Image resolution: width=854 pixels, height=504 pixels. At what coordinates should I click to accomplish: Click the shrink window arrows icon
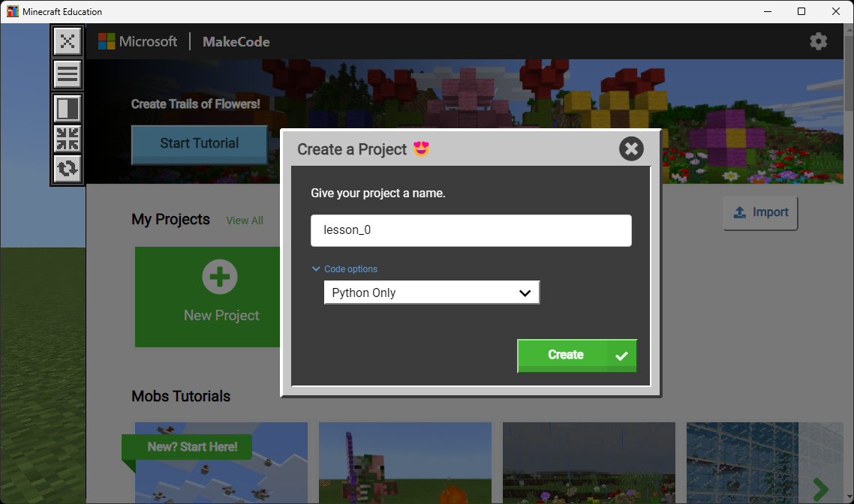68,138
